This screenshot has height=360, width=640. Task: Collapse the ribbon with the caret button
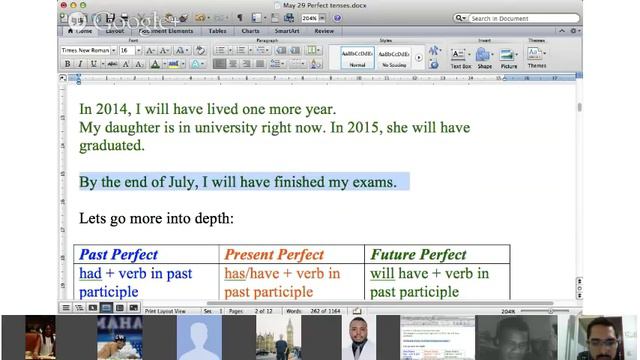(x=562, y=31)
